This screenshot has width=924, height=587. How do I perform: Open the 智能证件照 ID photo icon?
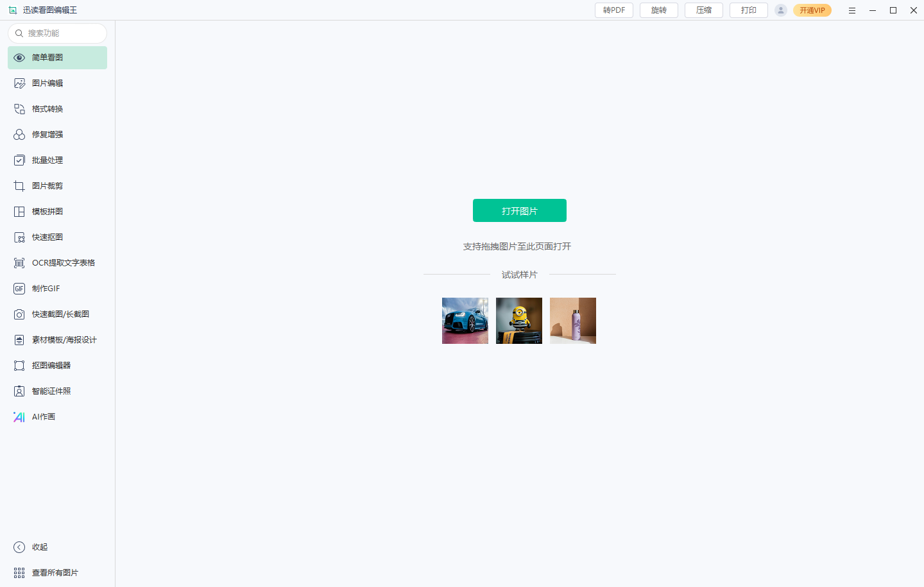19,391
